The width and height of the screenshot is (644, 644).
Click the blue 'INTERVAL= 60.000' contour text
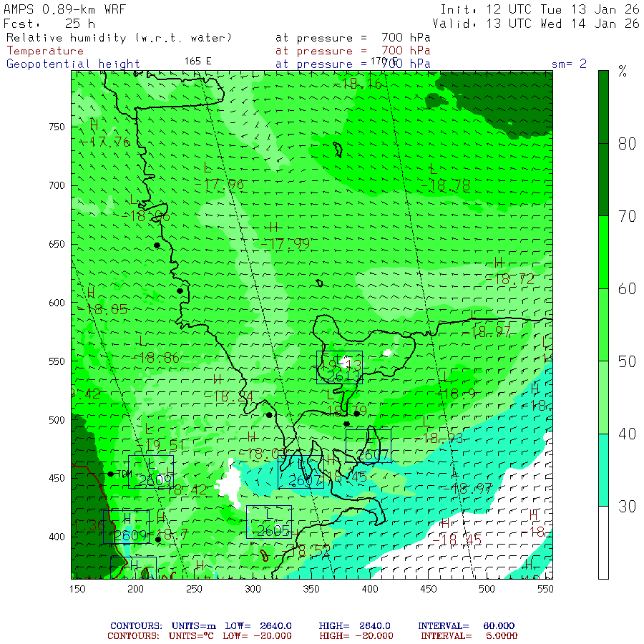click(466, 626)
